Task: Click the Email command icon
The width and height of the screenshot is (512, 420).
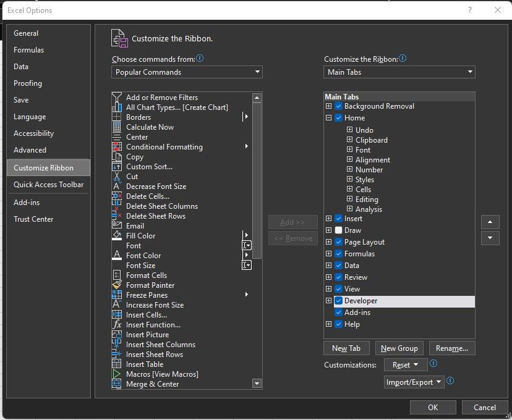Action: (x=117, y=225)
